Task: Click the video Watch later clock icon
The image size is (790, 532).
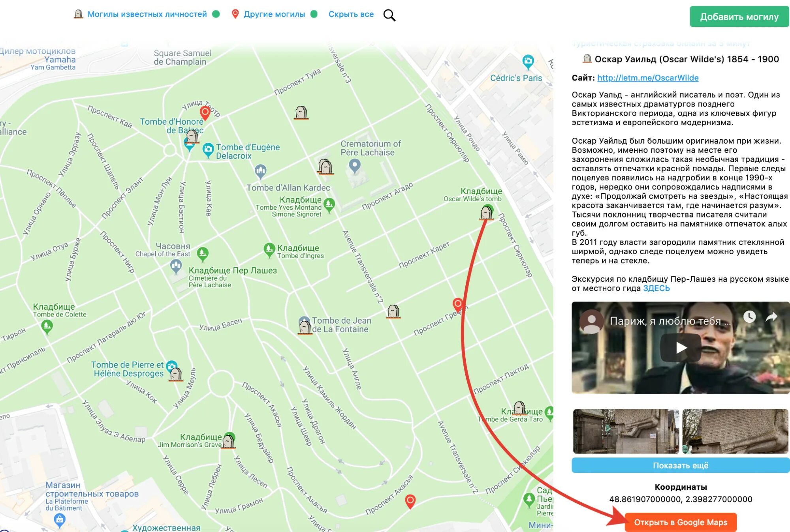Action: (x=749, y=317)
